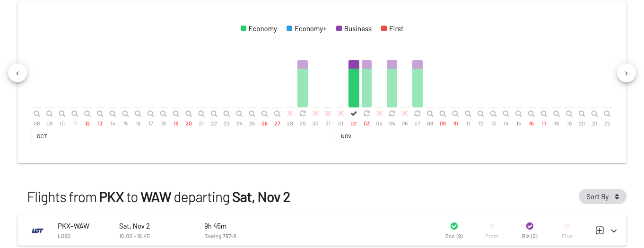Expand the PKX-WAW flight details chevron

pos(614,231)
